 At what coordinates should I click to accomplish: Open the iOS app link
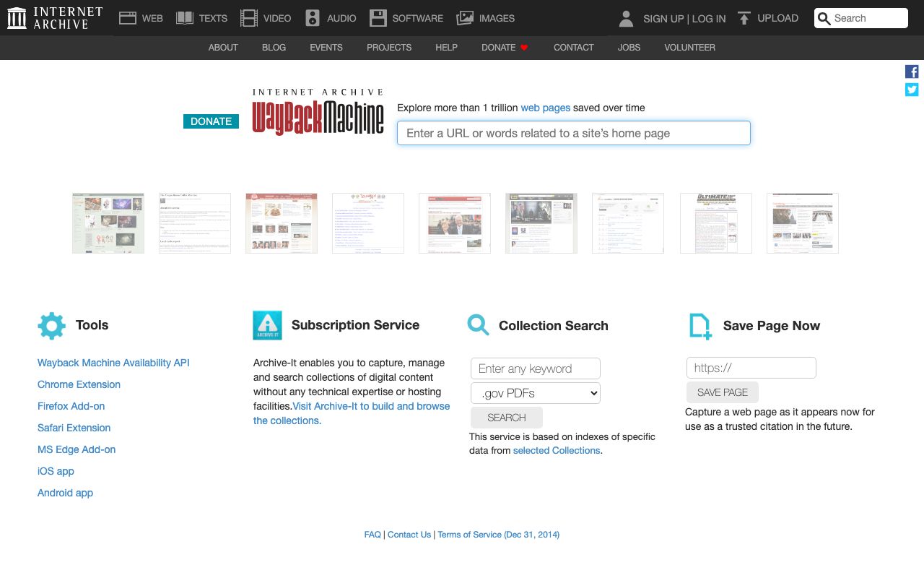point(56,471)
